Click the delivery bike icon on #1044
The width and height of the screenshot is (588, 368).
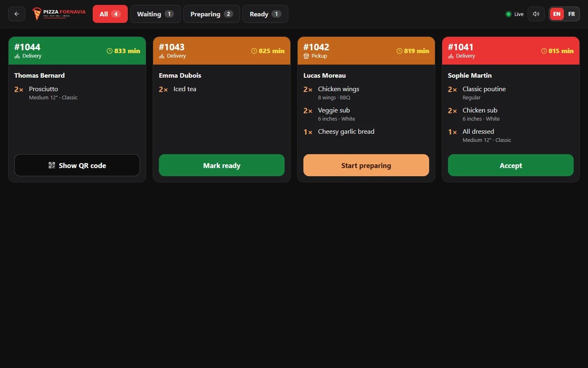(x=17, y=56)
